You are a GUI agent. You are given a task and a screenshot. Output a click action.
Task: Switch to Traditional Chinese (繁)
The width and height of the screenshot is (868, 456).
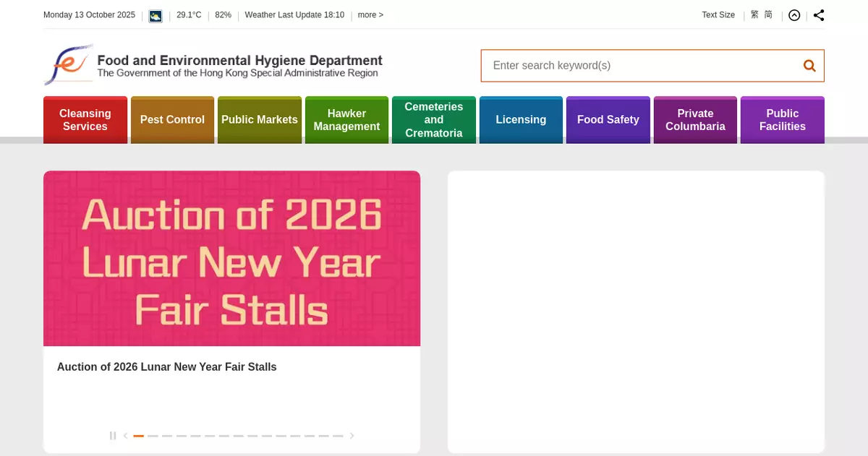click(x=754, y=15)
